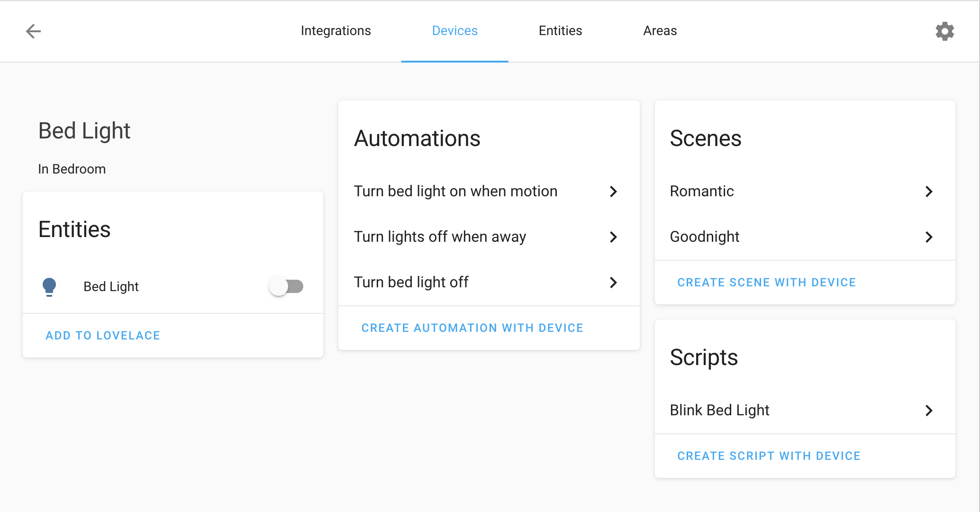Click CREATE SCRIPT WITH DEVICE
Screen dimensions: 980x512
(769, 456)
